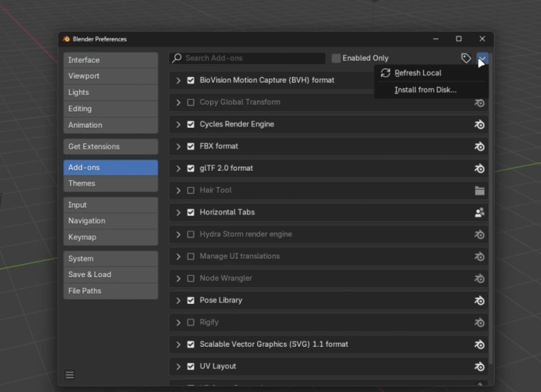Viewport: 541px width, 392px height.
Task: Expand the glTF 2.0 format details
Action: tap(178, 168)
